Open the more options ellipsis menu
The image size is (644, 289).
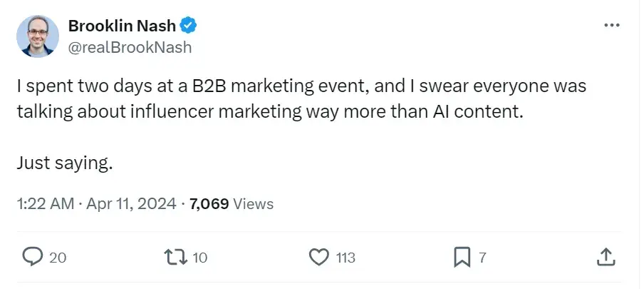point(611,25)
